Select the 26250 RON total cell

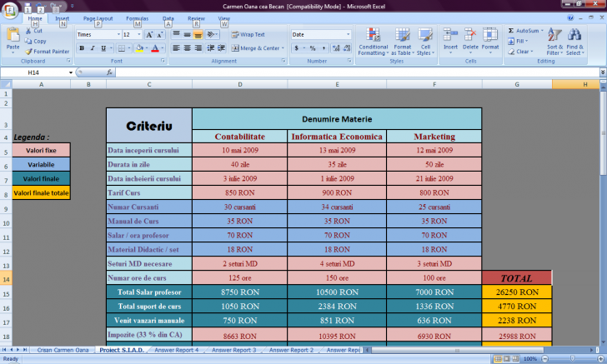517,292
